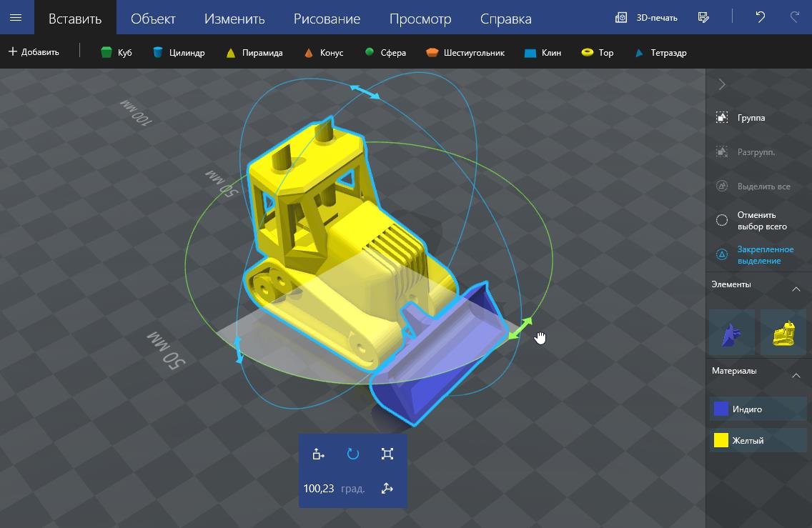Image resolution: width=812 pixels, height=528 pixels.
Task: Click the save icon next to 3D-печать
Action: point(703,17)
